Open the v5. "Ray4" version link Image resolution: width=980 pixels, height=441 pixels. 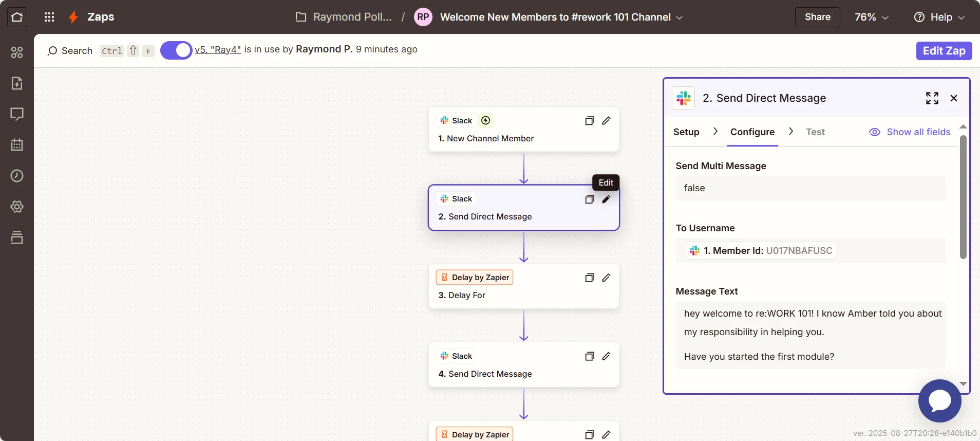point(218,49)
